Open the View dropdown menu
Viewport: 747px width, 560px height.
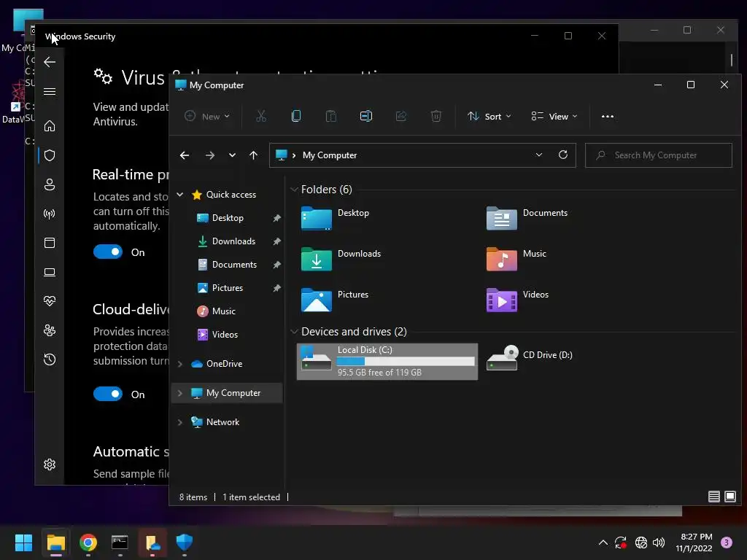tap(554, 116)
